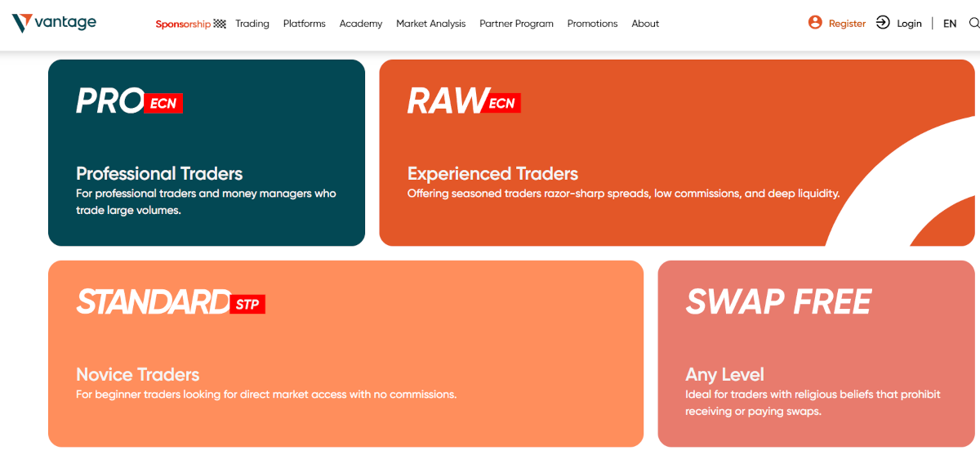980x473 pixels.
Task: Open the search magnifier icon
Action: click(x=973, y=23)
